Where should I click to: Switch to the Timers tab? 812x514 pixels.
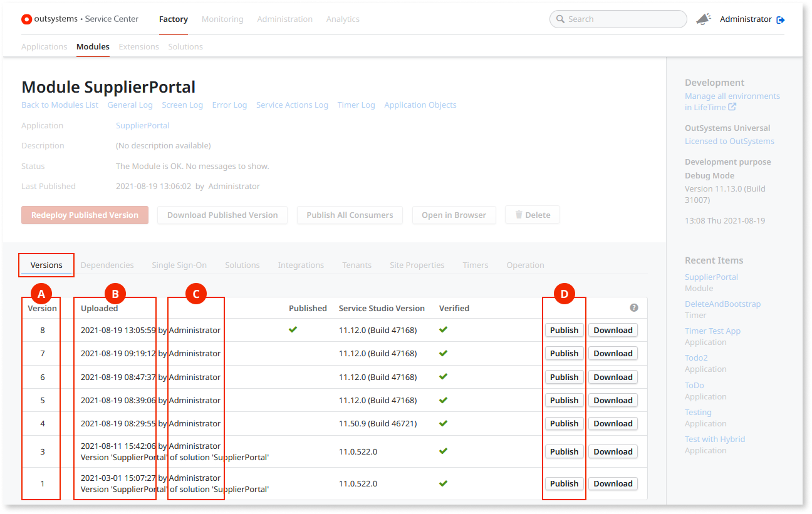475,265
